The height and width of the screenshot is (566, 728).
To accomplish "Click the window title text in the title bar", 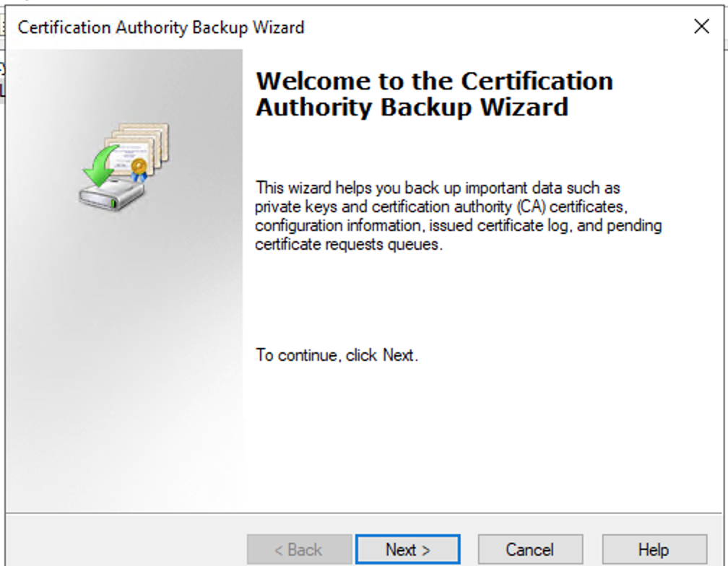I will [161, 27].
